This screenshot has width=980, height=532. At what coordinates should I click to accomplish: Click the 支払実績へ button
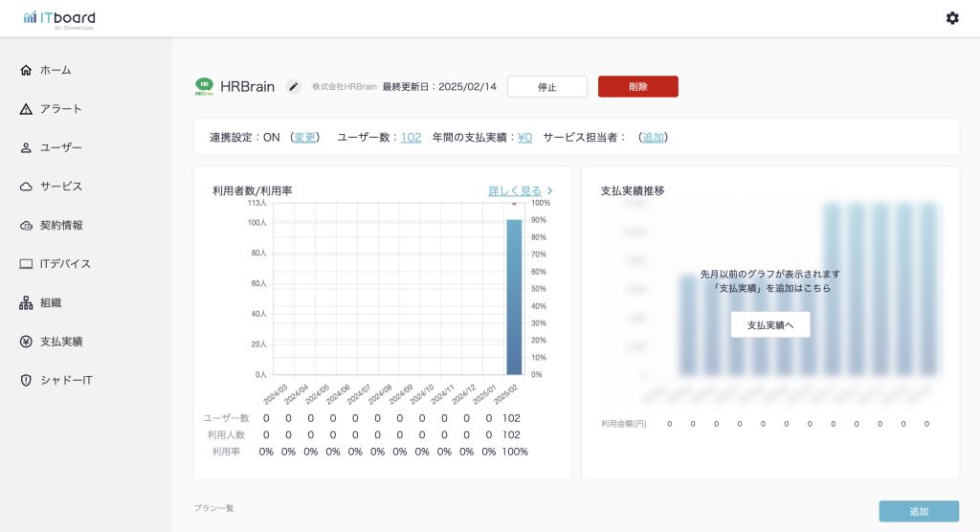[x=769, y=324]
